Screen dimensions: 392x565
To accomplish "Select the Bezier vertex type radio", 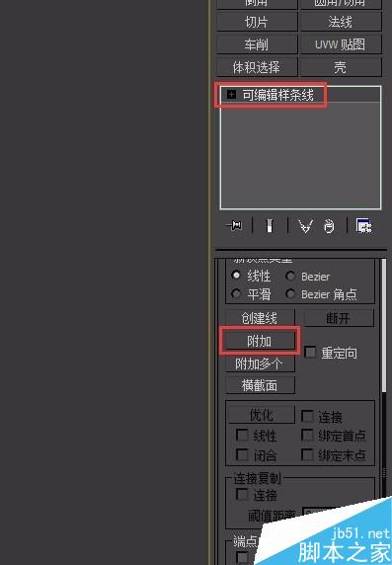I will (x=290, y=276).
